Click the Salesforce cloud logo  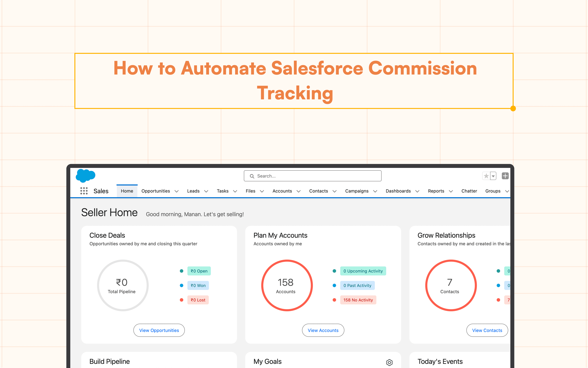click(86, 176)
